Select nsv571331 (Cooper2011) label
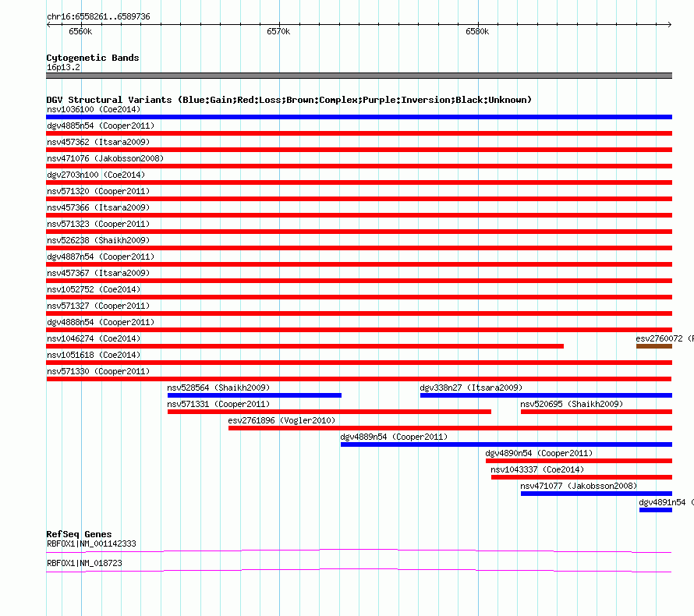 [218, 404]
